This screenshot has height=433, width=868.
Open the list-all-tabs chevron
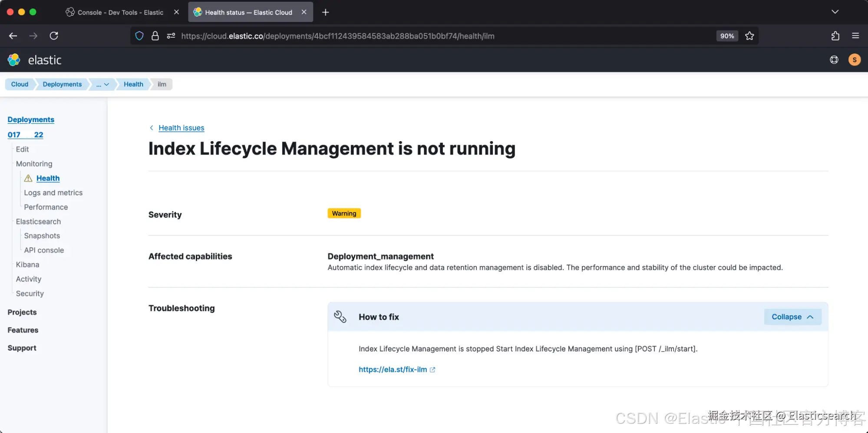click(x=835, y=12)
